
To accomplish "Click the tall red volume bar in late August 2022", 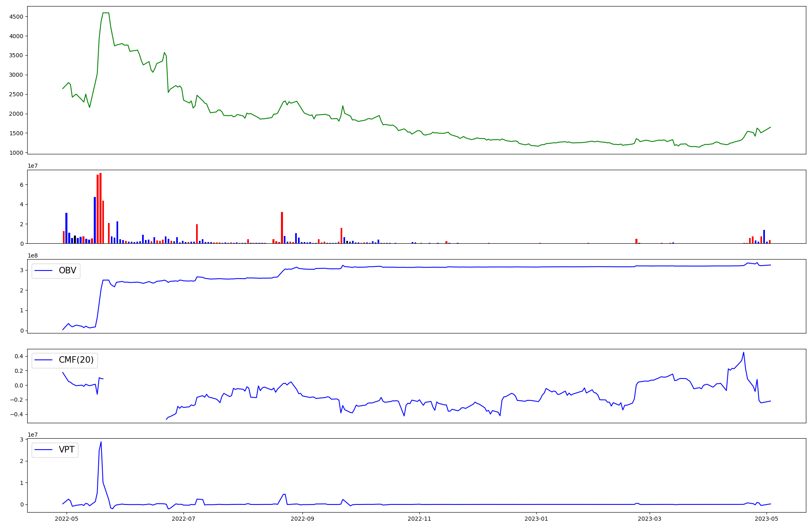I will [x=282, y=227].
